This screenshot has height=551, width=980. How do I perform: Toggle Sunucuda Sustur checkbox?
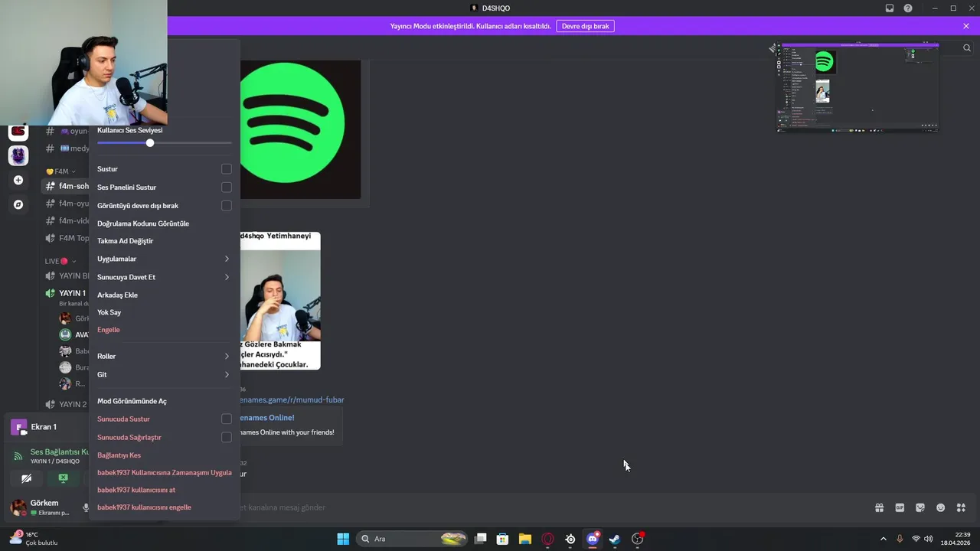click(x=227, y=419)
